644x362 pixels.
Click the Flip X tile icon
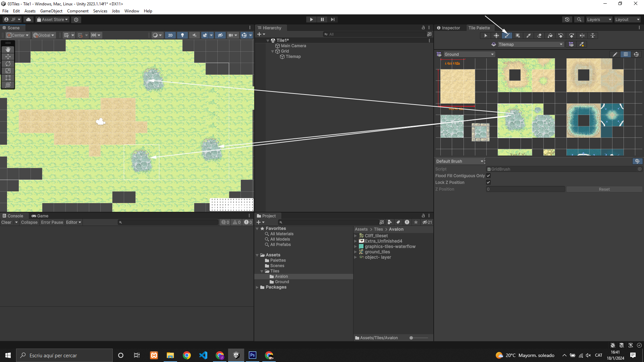[582, 36]
